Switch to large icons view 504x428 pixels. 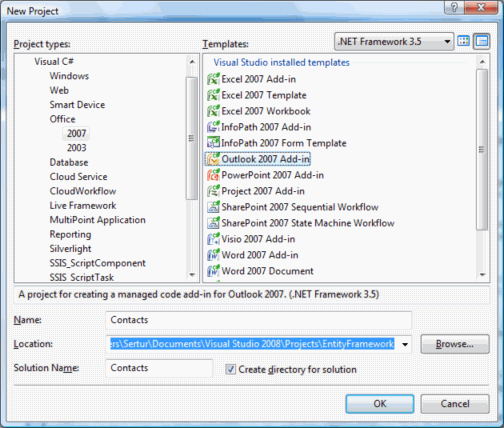point(464,41)
